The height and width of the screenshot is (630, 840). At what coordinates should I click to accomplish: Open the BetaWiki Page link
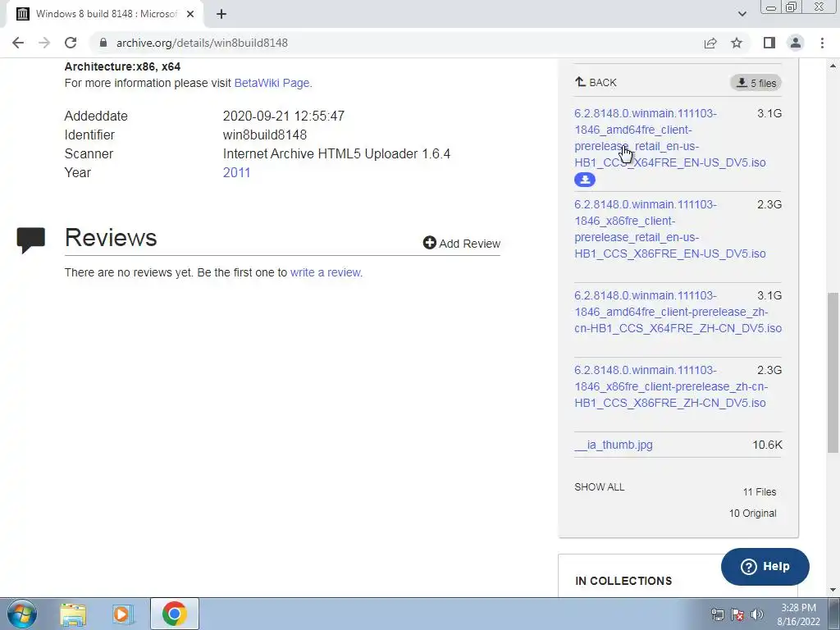[x=272, y=83]
